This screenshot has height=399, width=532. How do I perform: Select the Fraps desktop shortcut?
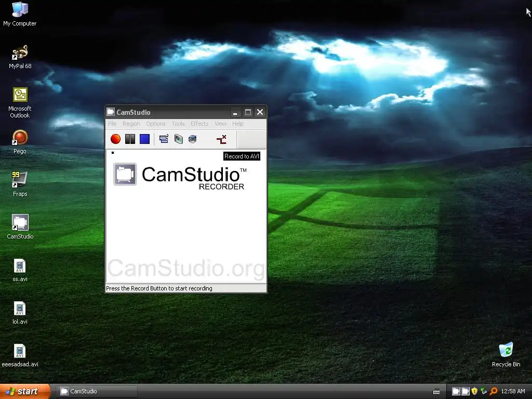20,184
